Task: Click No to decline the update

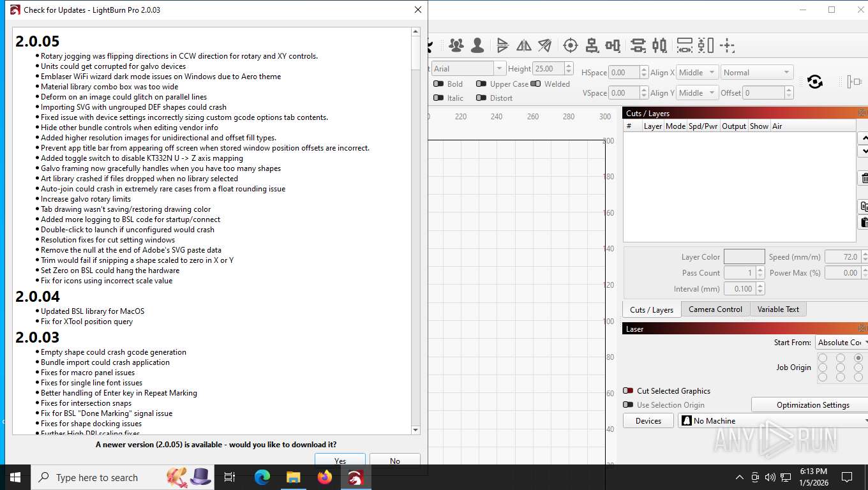Action: pyautogui.click(x=395, y=461)
